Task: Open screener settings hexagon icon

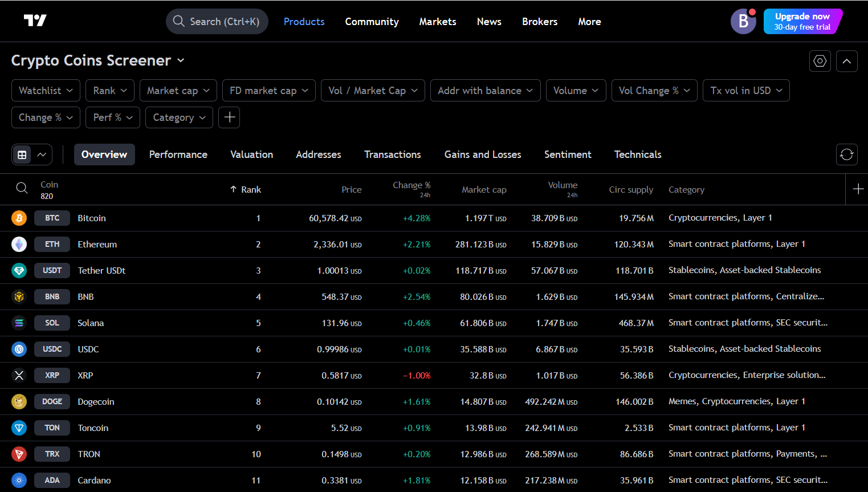Action: click(820, 61)
